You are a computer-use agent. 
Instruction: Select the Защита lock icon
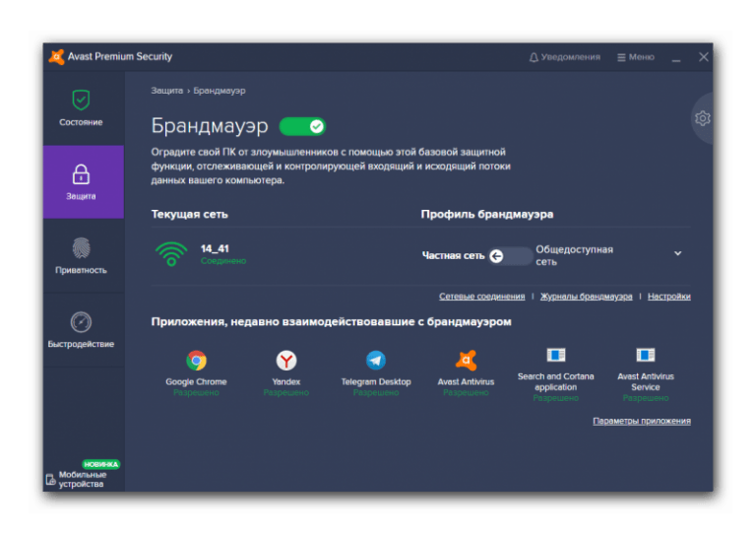(x=81, y=174)
